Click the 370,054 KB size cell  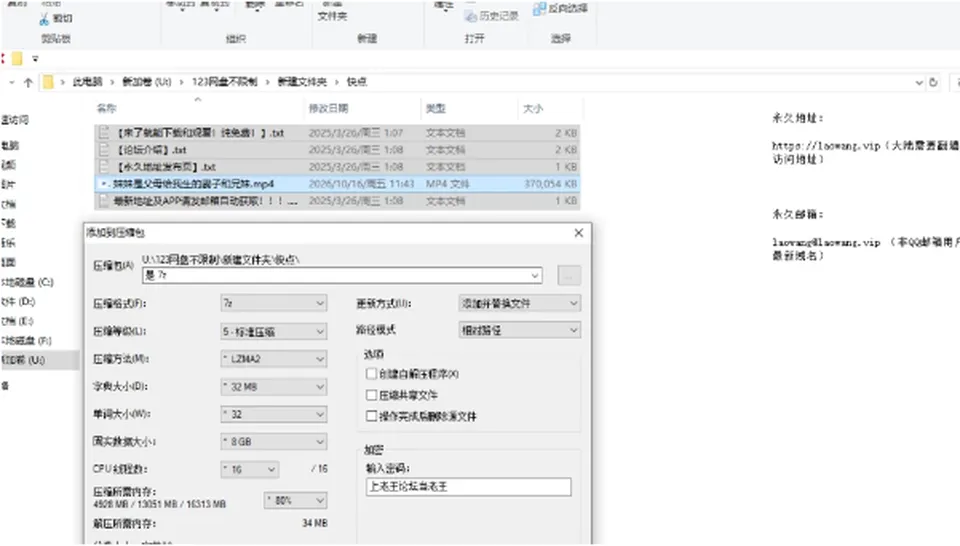tap(550, 184)
